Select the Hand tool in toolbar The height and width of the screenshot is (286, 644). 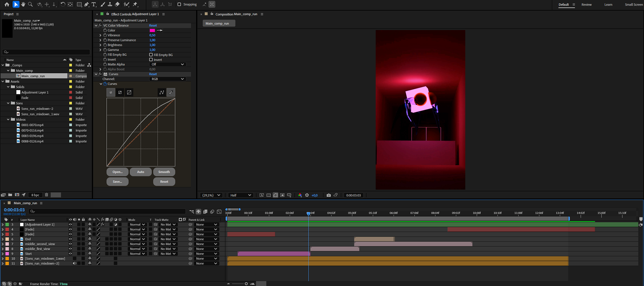(23, 4)
